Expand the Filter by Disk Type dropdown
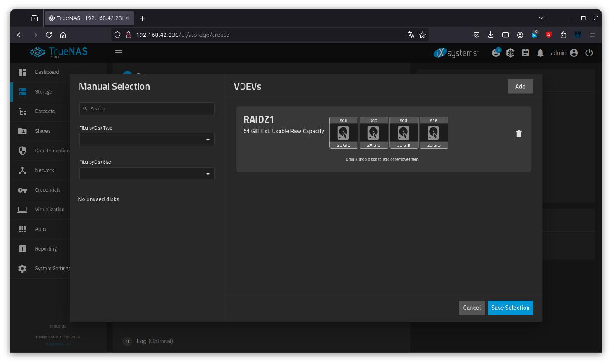The image size is (612, 364). pyautogui.click(x=147, y=140)
